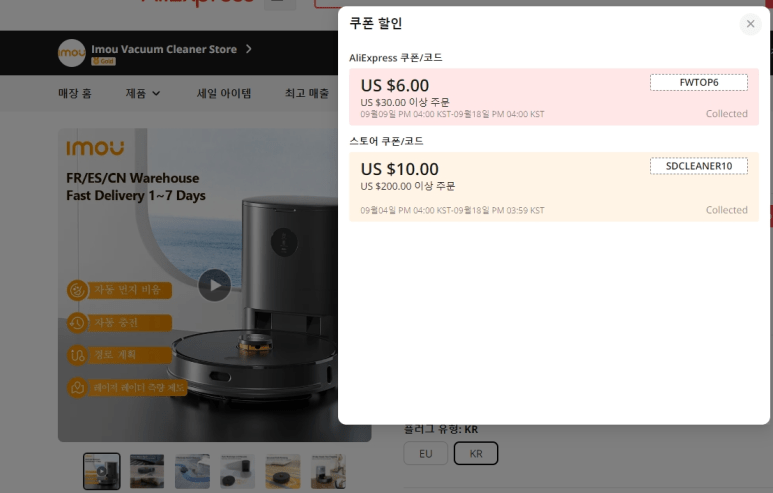Click the chevron next to store name
This screenshot has height=493, width=773.
pos(248,49)
